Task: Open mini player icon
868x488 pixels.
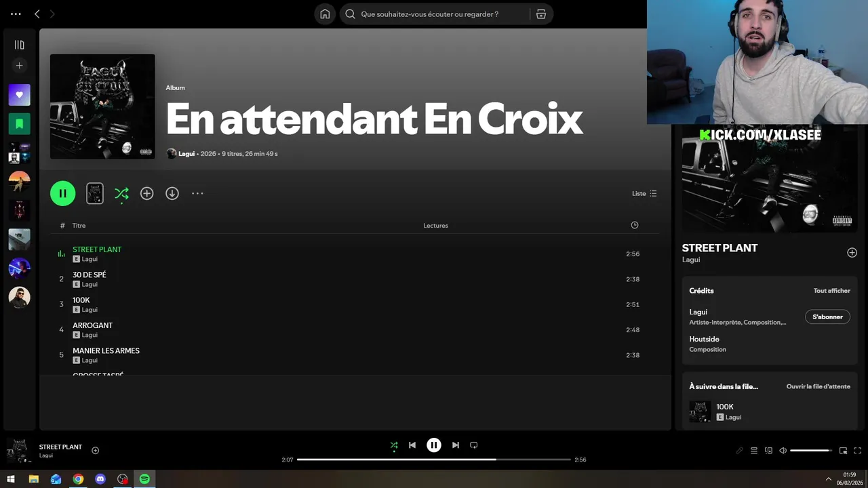Action: [x=844, y=451]
